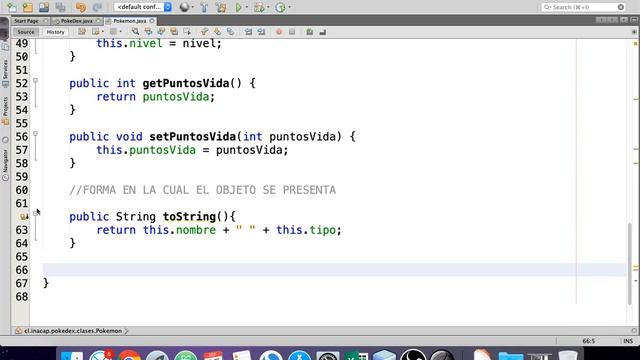Click the navigate back icon in editor toolbar
The width and height of the screenshot is (640, 360).
pos(96,32)
